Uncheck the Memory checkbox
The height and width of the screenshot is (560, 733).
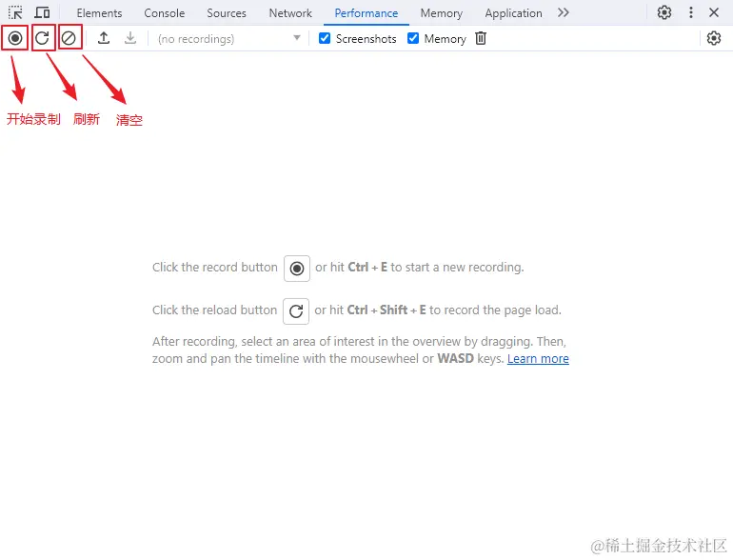[413, 38]
